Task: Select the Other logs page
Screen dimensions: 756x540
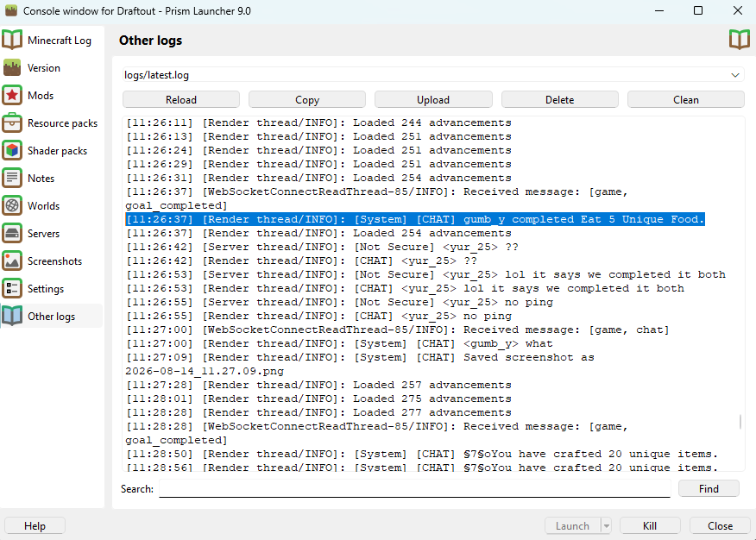Action: pos(52,316)
